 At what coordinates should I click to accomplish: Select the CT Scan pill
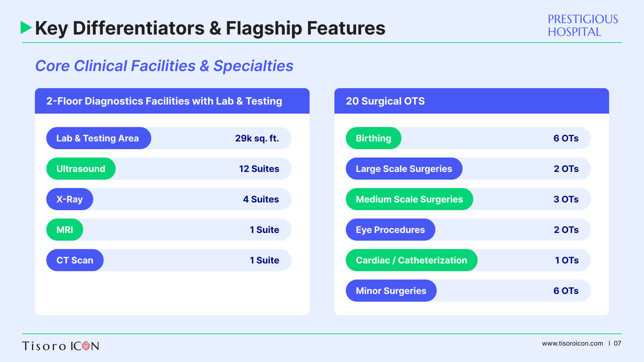coord(75,260)
